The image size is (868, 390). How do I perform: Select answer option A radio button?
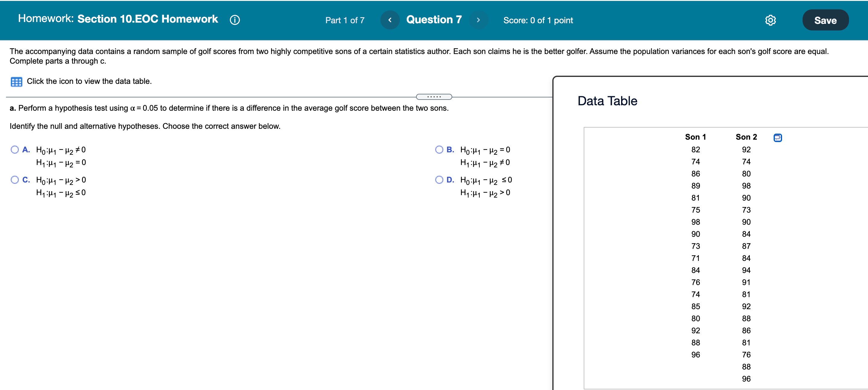click(15, 150)
